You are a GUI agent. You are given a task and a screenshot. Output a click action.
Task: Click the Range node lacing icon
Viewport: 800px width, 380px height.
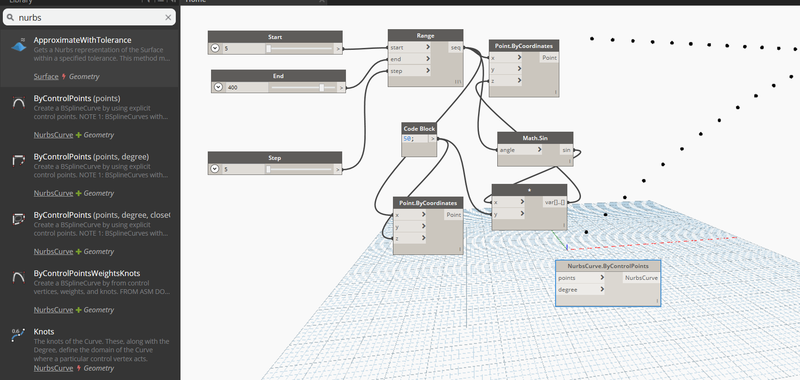(x=458, y=82)
